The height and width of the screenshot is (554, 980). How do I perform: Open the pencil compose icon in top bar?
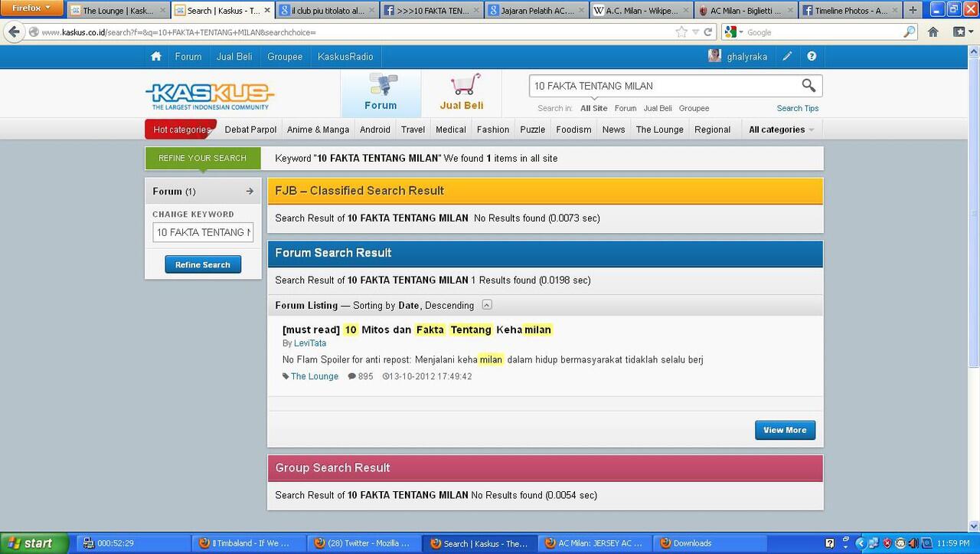pyautogui.click(x=787, y=57)
